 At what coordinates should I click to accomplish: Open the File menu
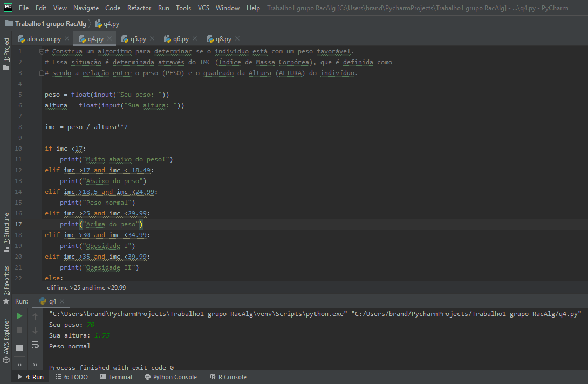pos(24,8)
